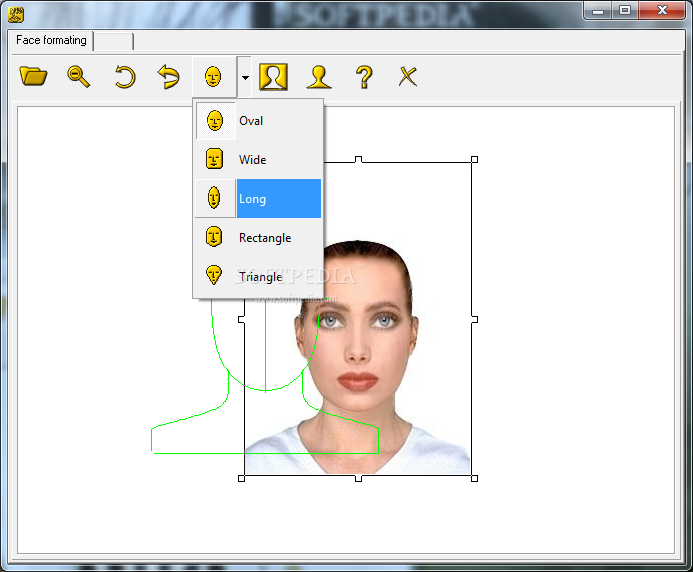This screenshot has width=693, height=572.
Task: Minimize the application window
Action: point(598,11)
